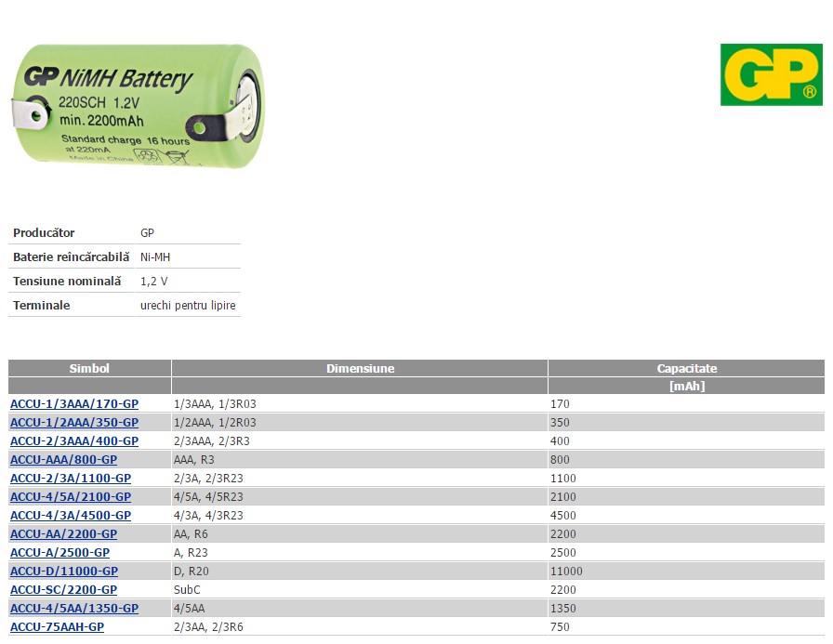
Task: Select the 'SubC' dimension cell
Action: (x=360, y=590)
